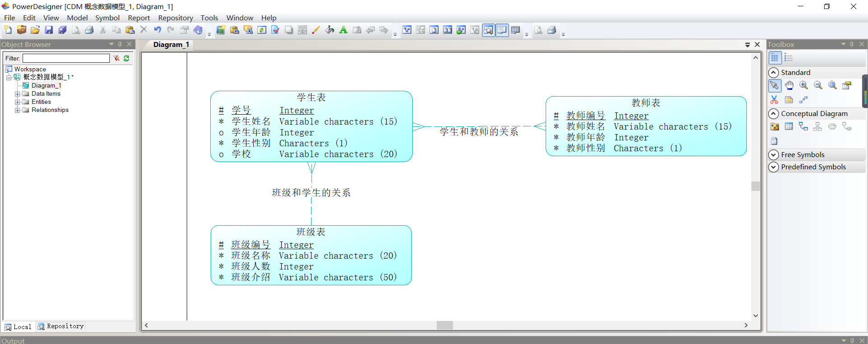Click the horizontal scrollbar thumb of the diagram

(445, 325)
